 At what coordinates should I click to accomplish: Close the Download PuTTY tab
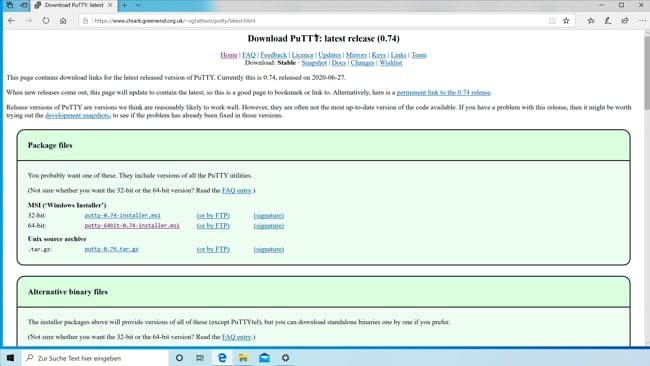pyautogui.click(x=110, y=5)
